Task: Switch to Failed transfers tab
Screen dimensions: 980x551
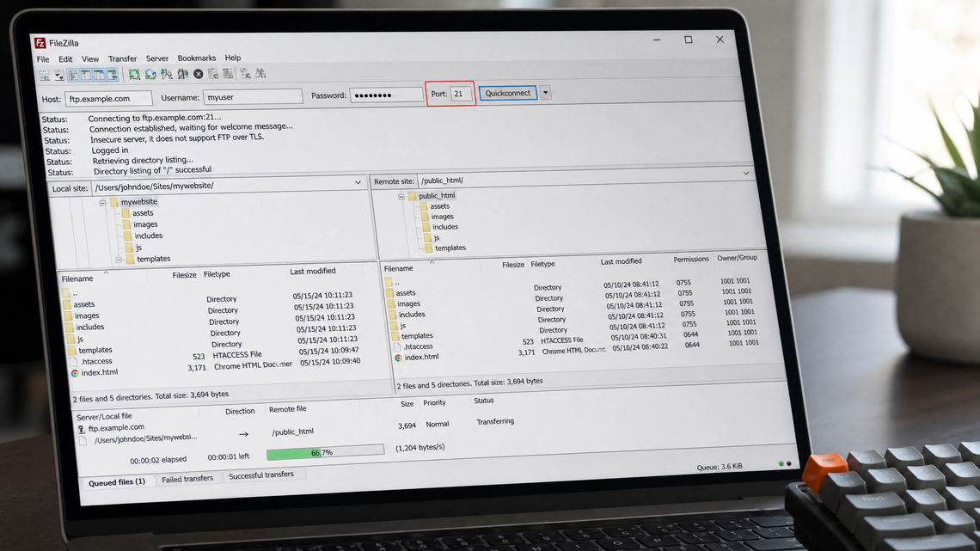Action: coord(187,479)
